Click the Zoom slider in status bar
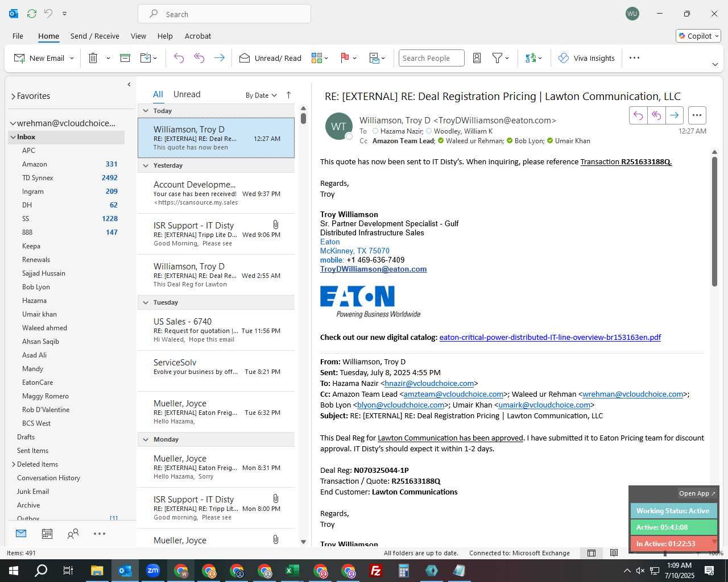The width and height of the screenshot is (728, 582). 665,553
